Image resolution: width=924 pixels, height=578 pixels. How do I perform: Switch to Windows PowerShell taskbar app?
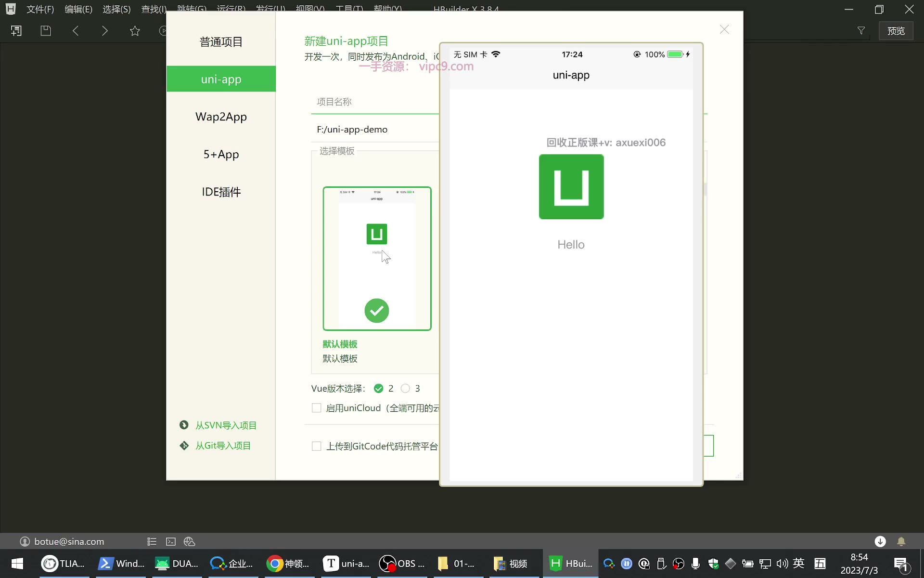[x=121, y=564]
